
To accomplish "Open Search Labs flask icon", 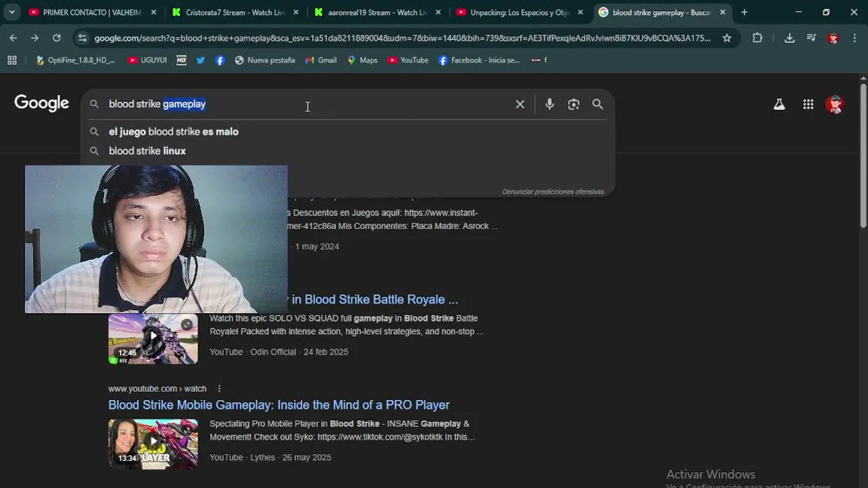I will pos(779,104).
